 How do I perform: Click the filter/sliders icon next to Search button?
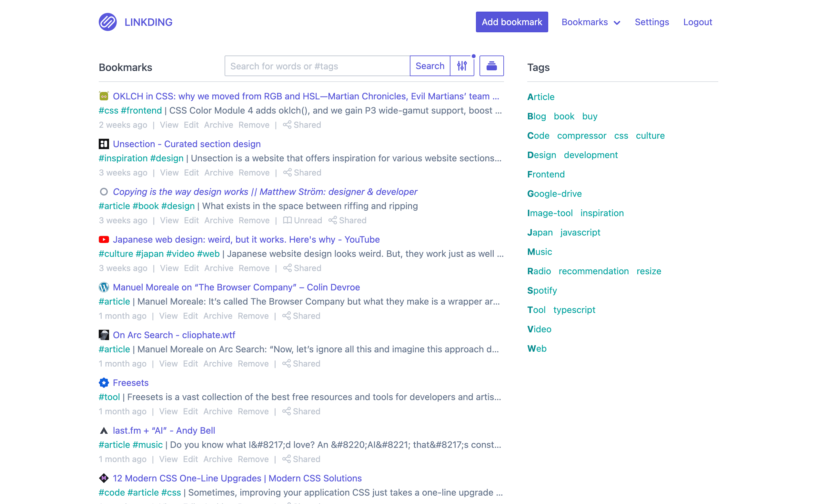(x=462, y=66)
